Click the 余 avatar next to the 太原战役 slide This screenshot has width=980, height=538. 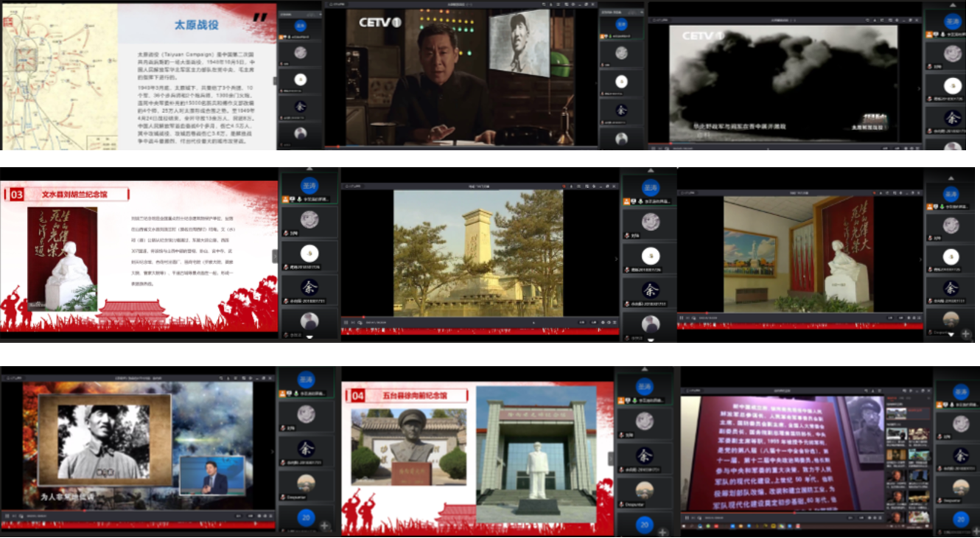(x=300, y=107)
